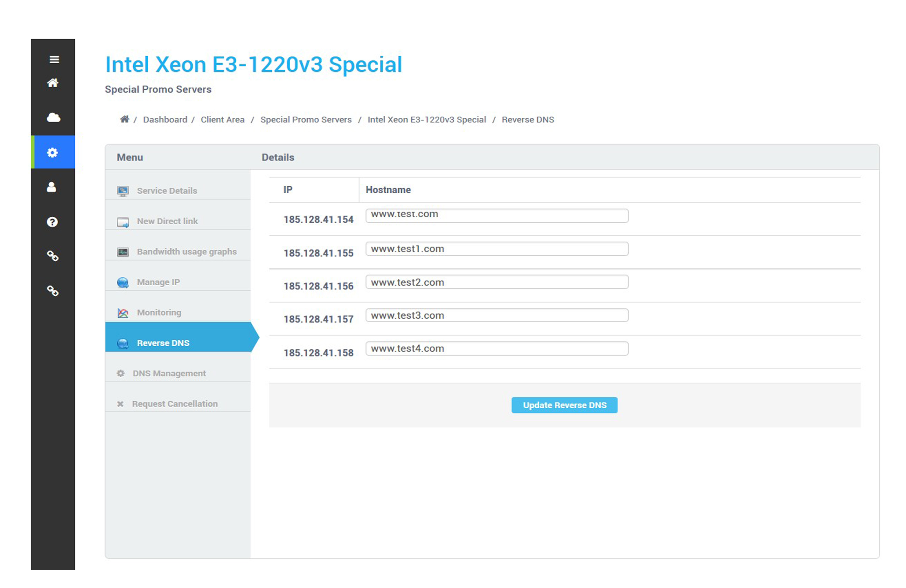Click the Bandwidth usage graphs icon

click(123, 252)
